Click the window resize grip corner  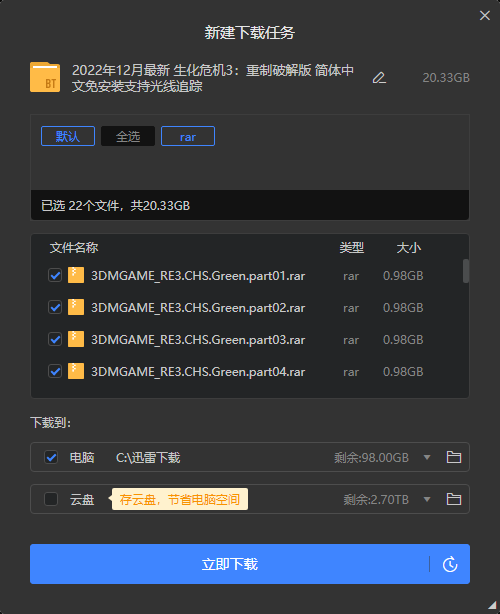(x=492, y=606)
